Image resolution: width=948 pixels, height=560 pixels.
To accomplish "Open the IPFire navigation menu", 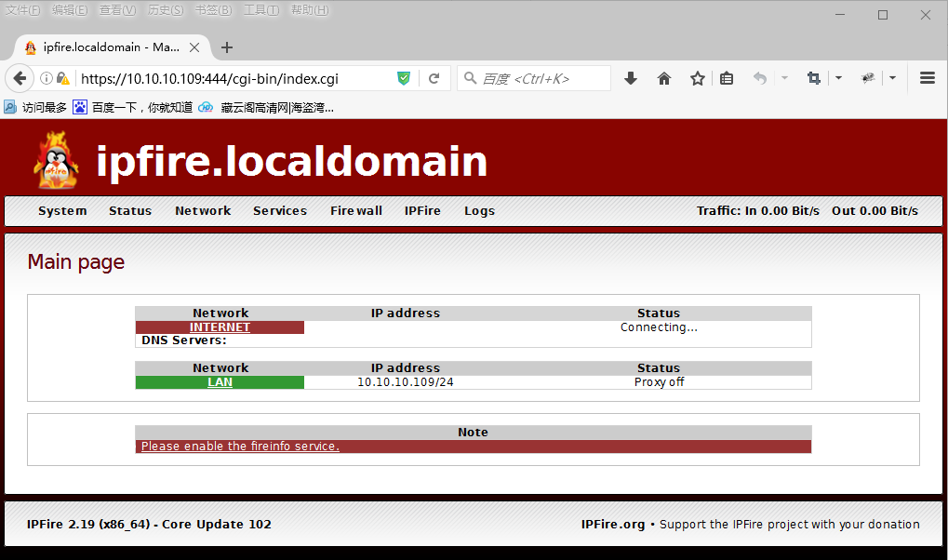I will (x=422, y=210).
